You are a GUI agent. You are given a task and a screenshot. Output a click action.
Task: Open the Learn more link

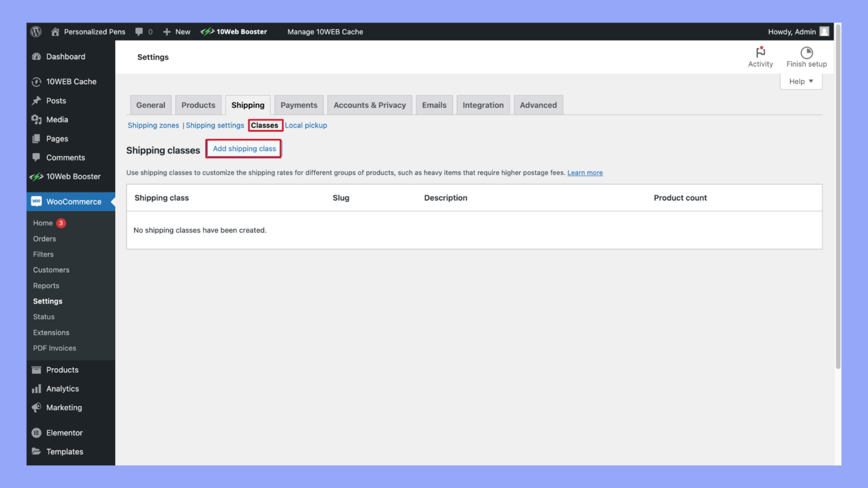[585, 172]
